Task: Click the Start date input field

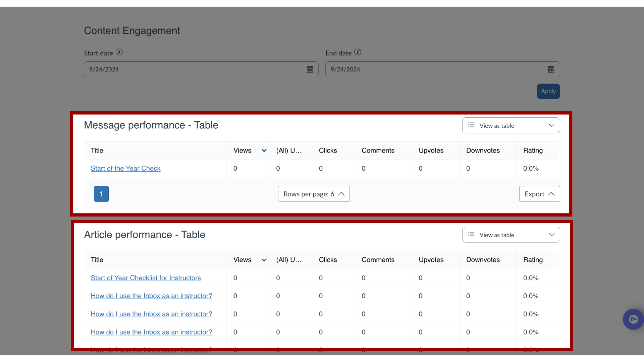Action: point(201,69)
